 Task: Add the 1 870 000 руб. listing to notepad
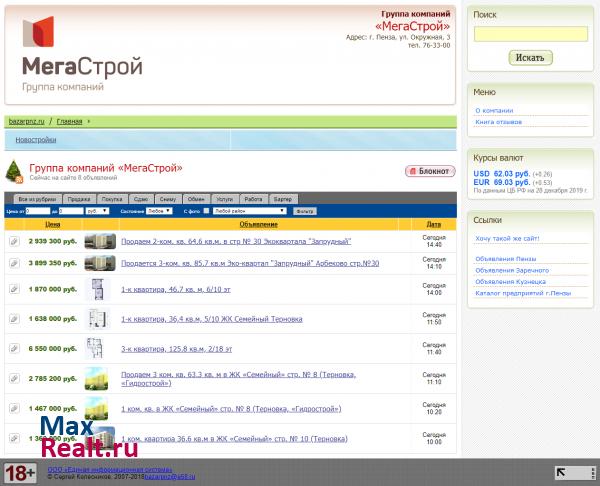pos(14,289)
